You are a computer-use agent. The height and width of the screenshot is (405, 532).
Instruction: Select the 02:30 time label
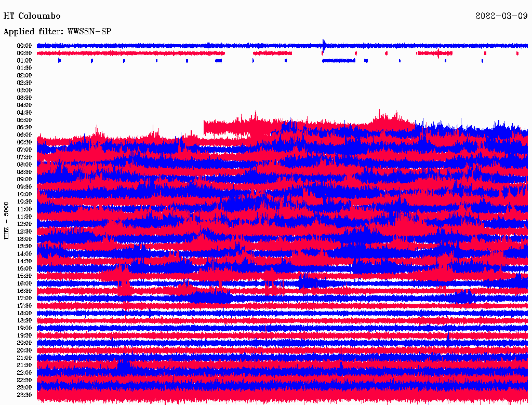pyautogui.click(x=24, y=83)
